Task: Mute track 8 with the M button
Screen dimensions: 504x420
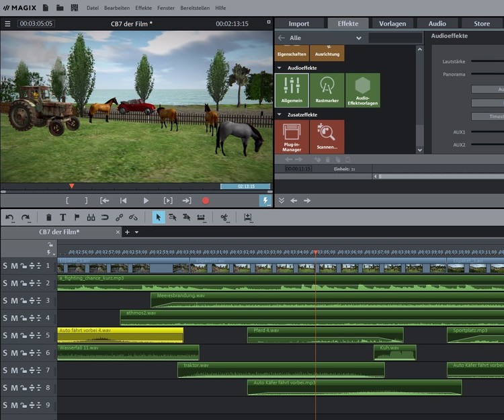Action: click(x=15, y=388)
